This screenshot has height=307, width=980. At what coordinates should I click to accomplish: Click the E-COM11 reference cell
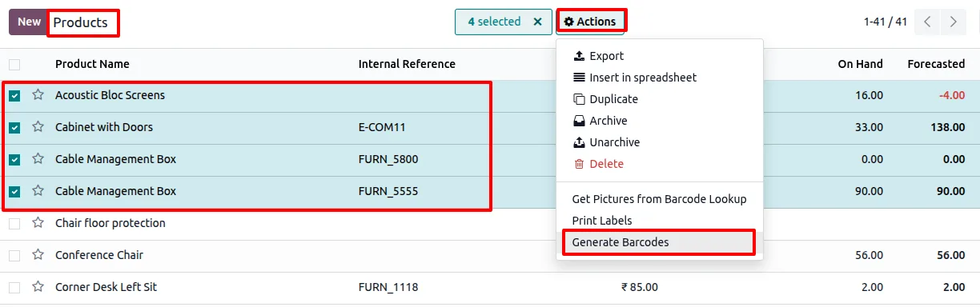[x=382, y=127]
